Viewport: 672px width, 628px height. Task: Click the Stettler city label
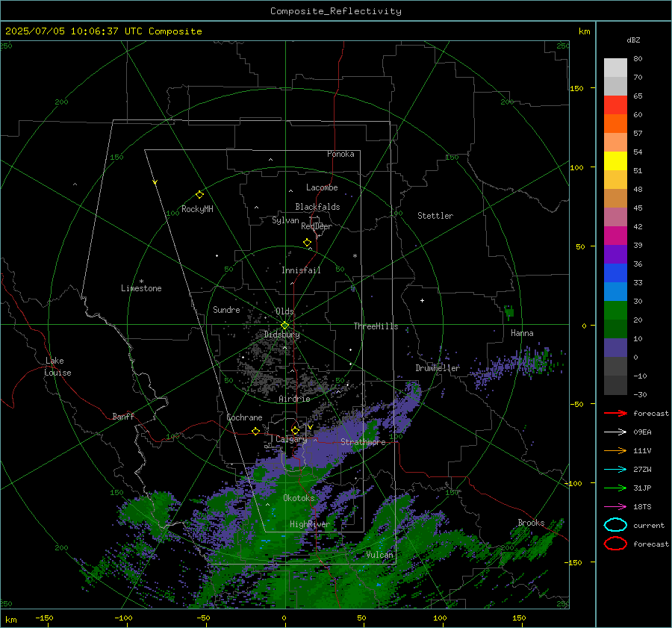coord(435,216)
